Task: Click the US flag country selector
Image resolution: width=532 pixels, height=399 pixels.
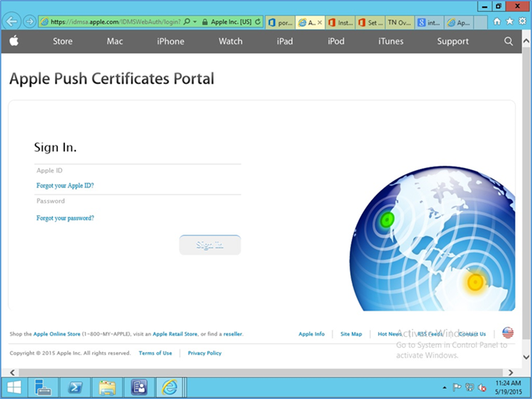Action: tap(508, 332)
